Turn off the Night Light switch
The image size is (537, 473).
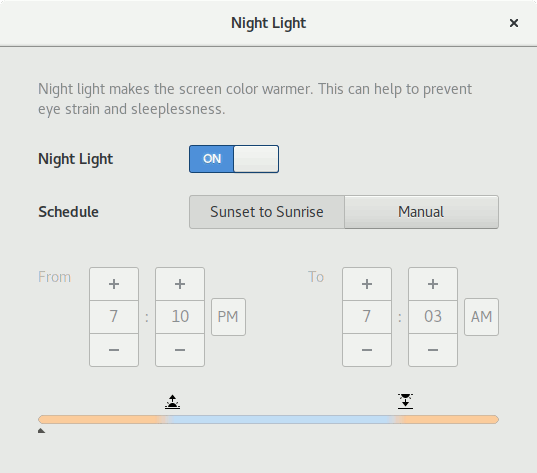click(234, 159)
